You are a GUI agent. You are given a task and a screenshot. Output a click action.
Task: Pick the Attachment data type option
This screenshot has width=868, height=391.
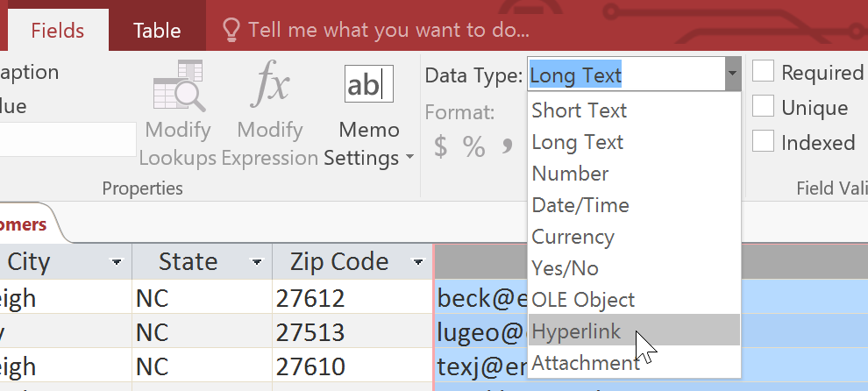(585, 363)
